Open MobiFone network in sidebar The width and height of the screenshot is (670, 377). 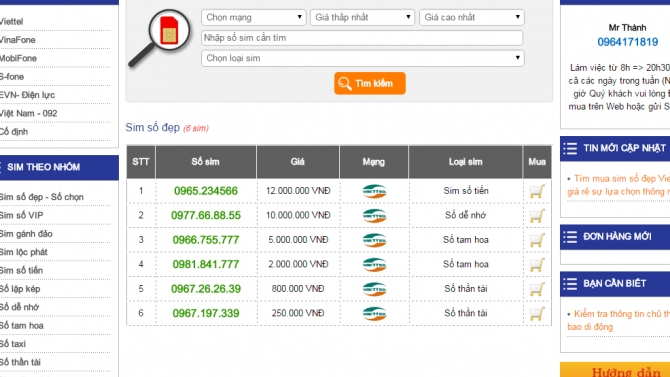[18, 58]
